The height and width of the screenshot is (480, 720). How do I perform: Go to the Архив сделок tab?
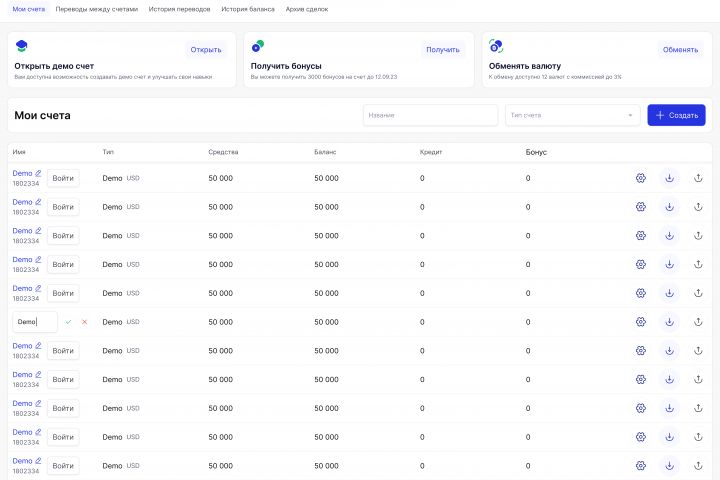(x=307, y=8)
